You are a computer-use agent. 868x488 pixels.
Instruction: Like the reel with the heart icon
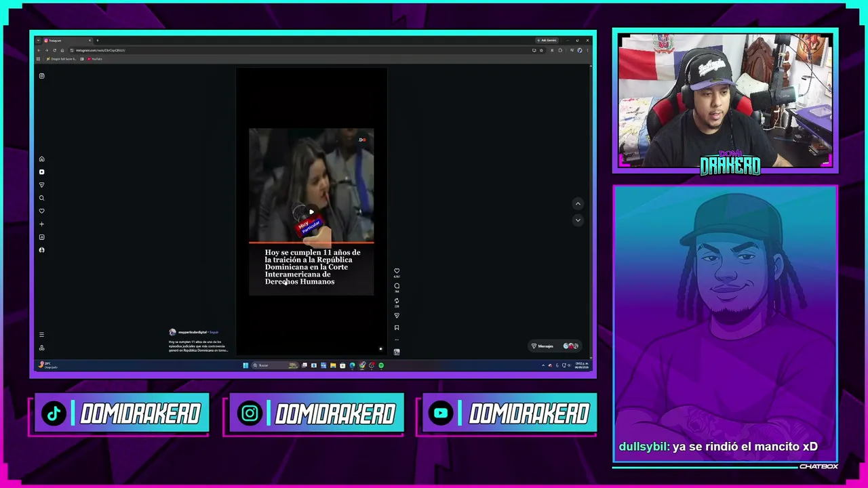click(x=397, y=271)
